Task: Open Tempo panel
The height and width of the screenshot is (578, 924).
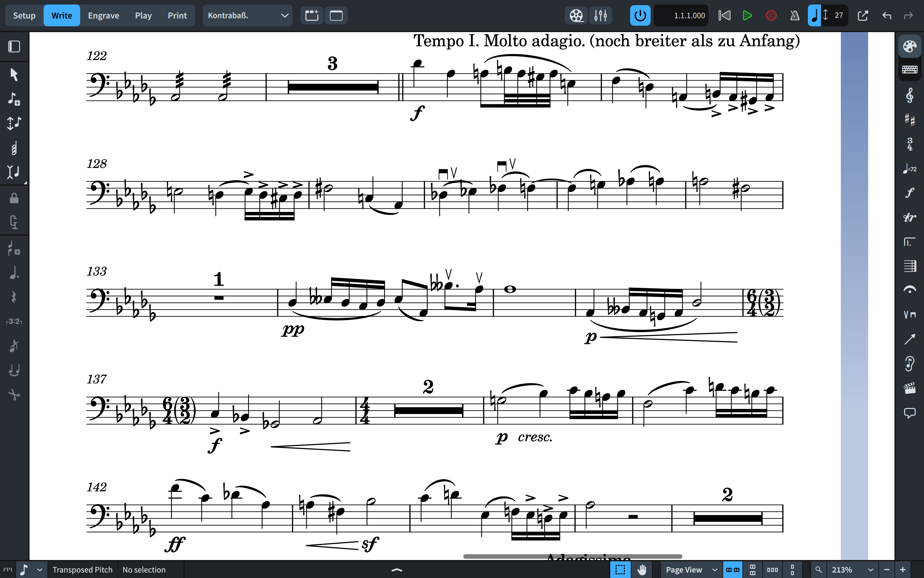Action: pyautogui.click(x=910, y=169)
